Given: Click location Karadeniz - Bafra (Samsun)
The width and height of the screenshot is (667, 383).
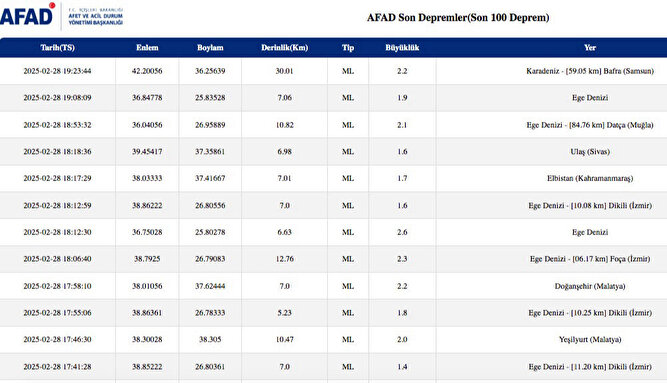Looking at the screenshot, I should pos(590,71).
